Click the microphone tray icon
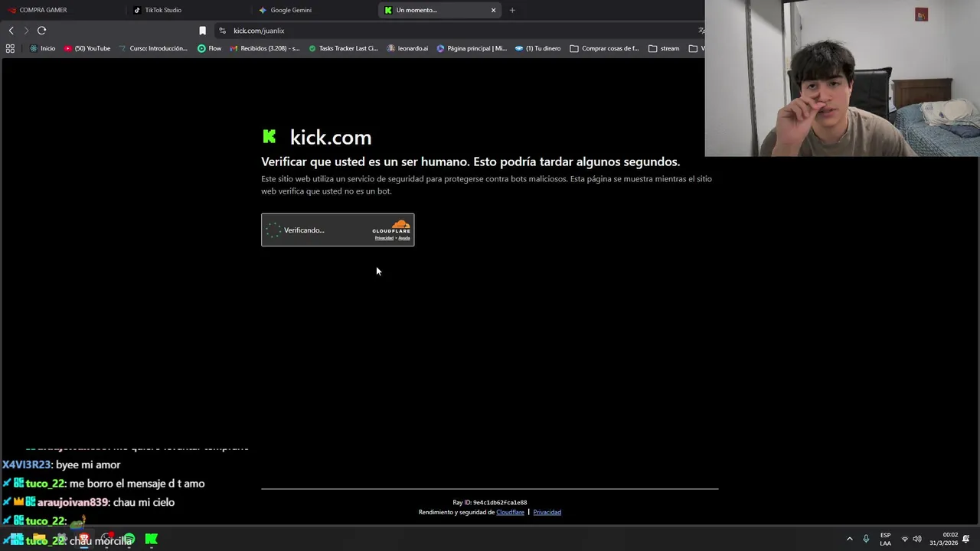 point(866,539)
